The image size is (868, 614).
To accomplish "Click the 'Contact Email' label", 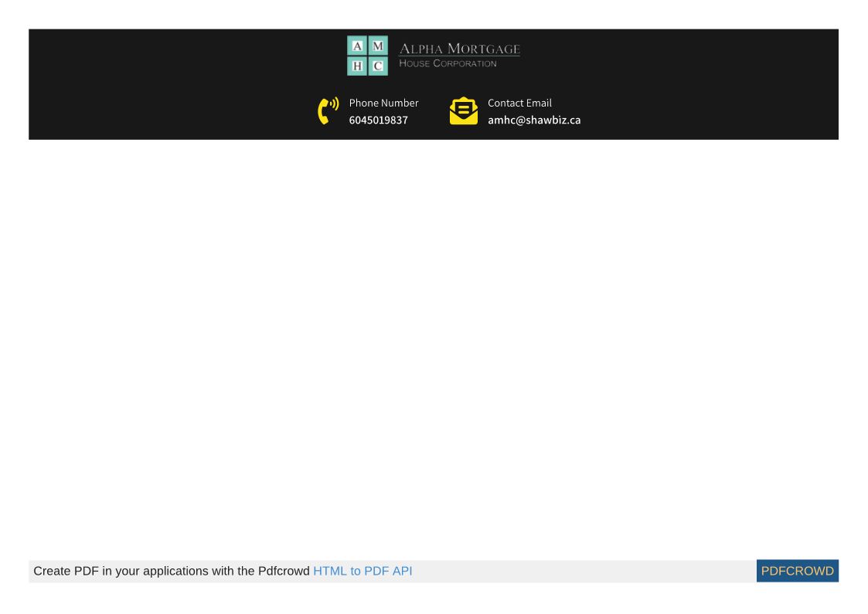I will (519, 103).
